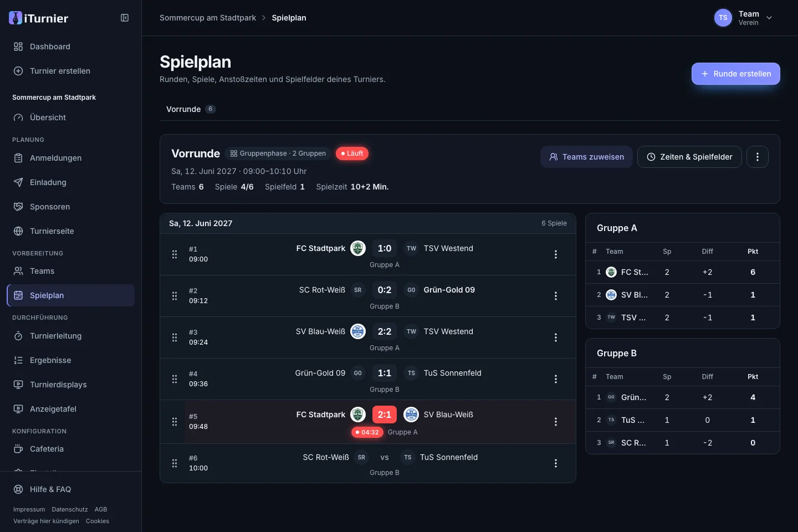The width and height of the screenshot is (798, 532).
Task: Click the Sommercup am Stadtpark breadcrumb
Action: tap(208, 18)
